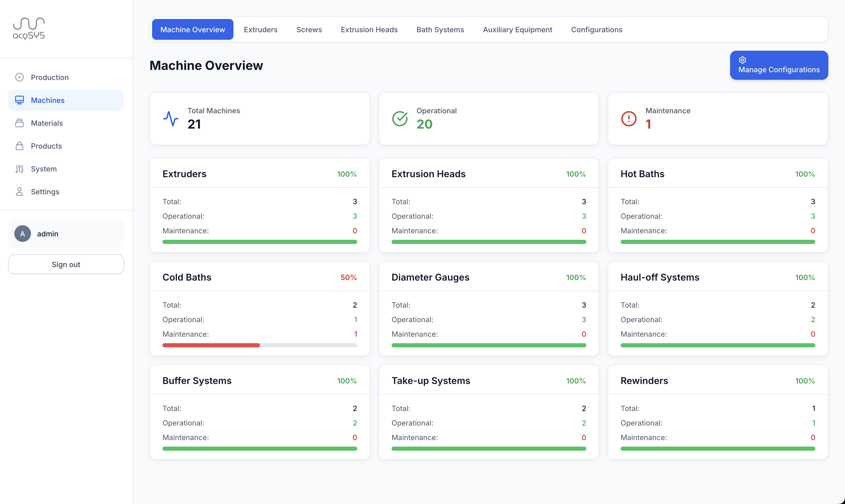
Task: Click the acoSYS logo
Action: click(x=29, y=29)
